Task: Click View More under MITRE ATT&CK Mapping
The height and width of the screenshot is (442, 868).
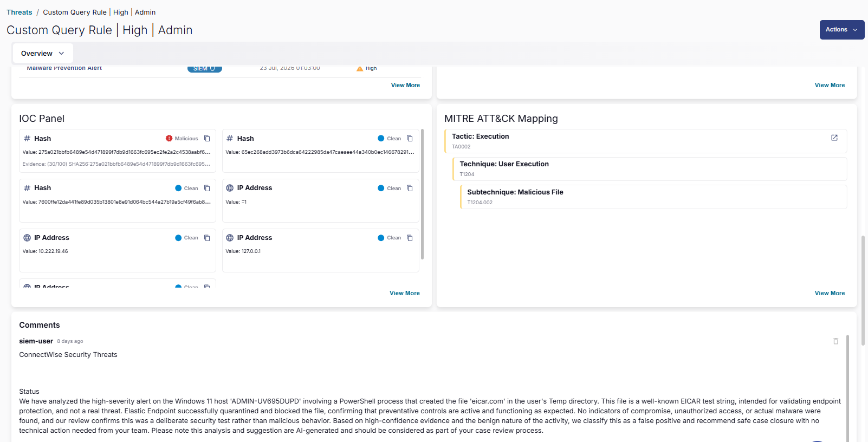Action: coord(830,293)
